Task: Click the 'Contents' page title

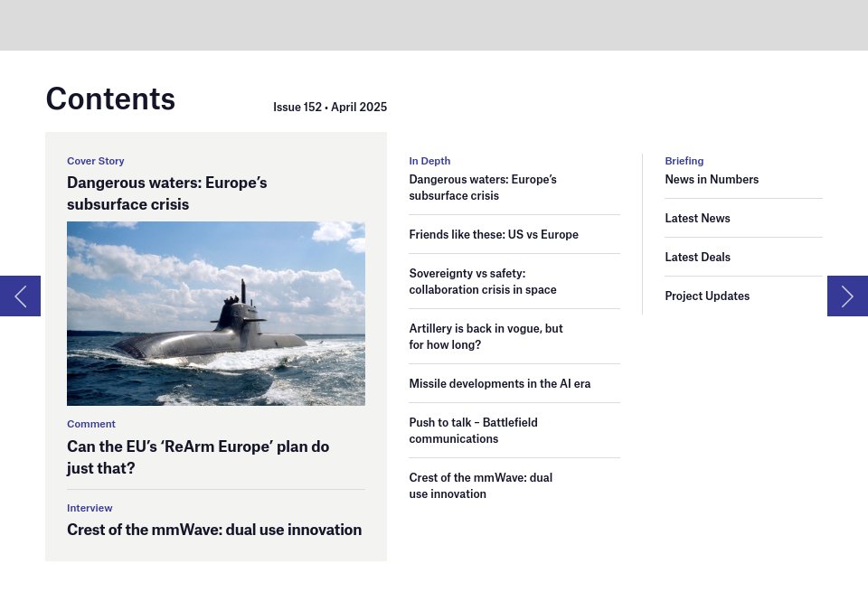Action: [110, 99]
